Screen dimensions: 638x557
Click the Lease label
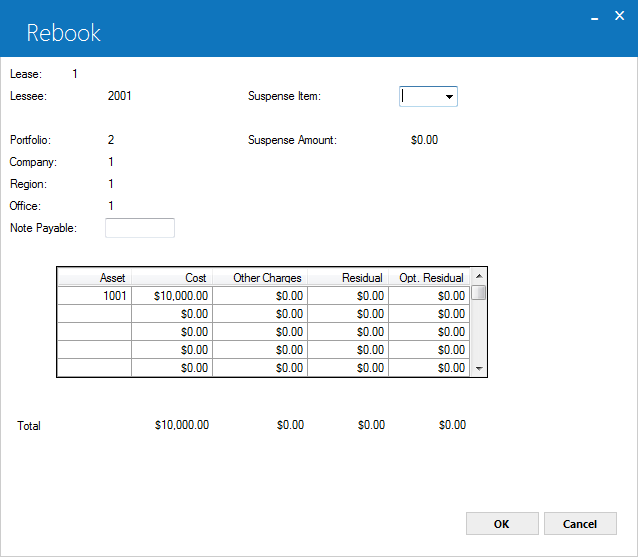click(26, 74)
